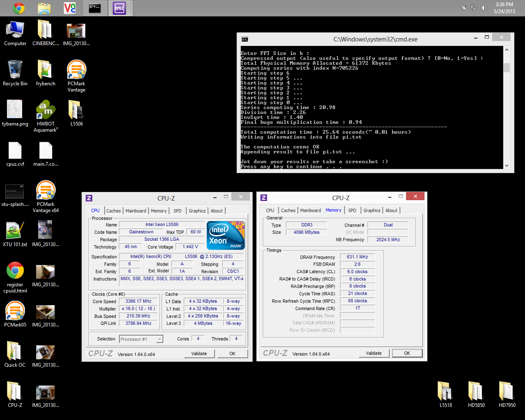The width and height of the screenshot is (525, 420).
Task: Click the Size 4096 MBytes value
Action: pos(306,232)
